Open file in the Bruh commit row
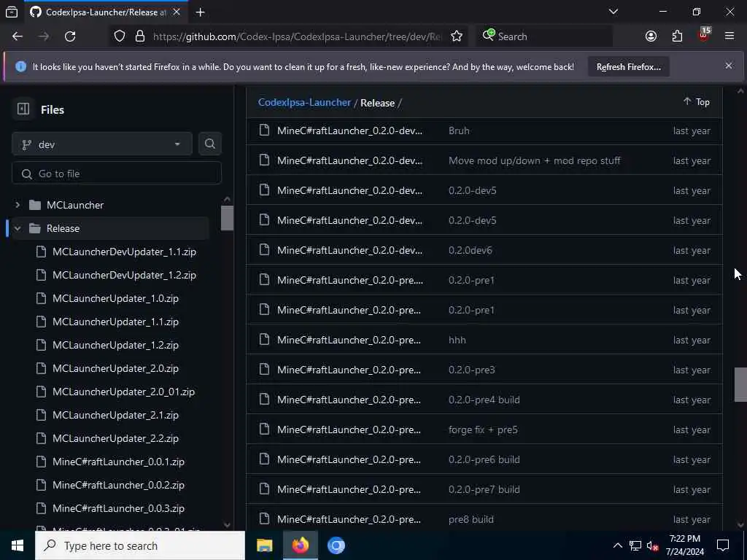Screen dimensions: 747x560 click(x=349, y=131)
